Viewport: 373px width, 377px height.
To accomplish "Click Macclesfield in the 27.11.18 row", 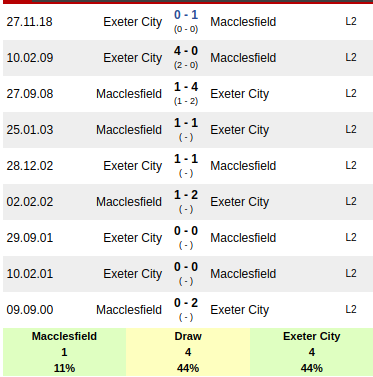I will point(243,22).
